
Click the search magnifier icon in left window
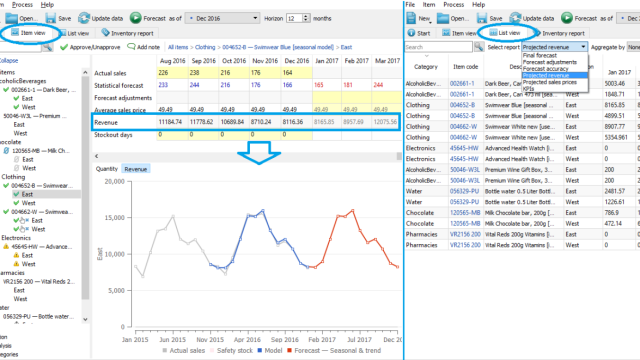47,47
